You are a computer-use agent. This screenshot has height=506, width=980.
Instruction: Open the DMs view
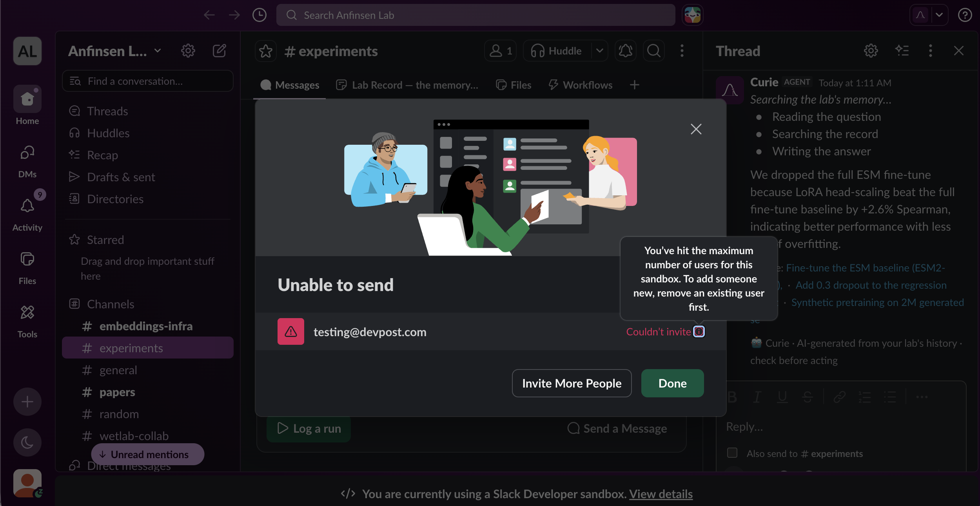coord(27,162)
